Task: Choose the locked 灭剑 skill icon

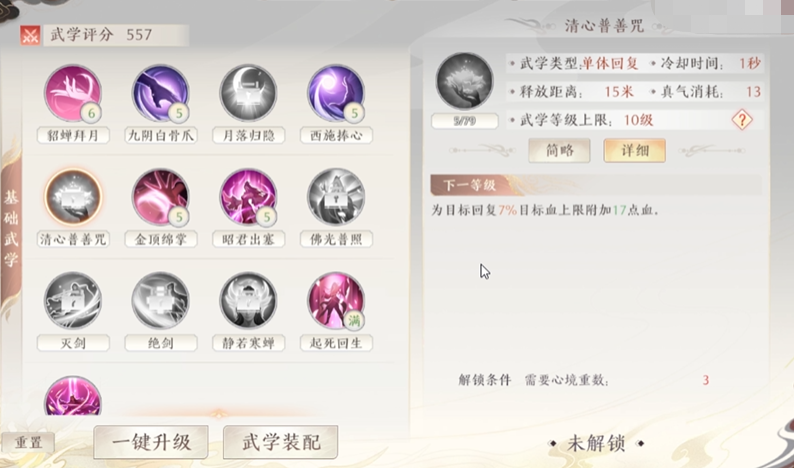Action: (73, 301)
